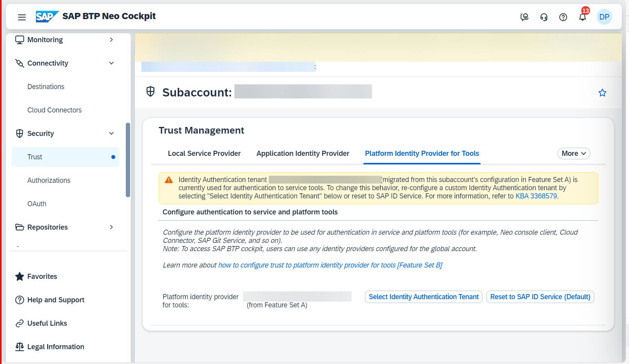The image size is (629, 364).
Task: Select Platform Identity Provider for Tools tab
Action: [x=422, y=153]
